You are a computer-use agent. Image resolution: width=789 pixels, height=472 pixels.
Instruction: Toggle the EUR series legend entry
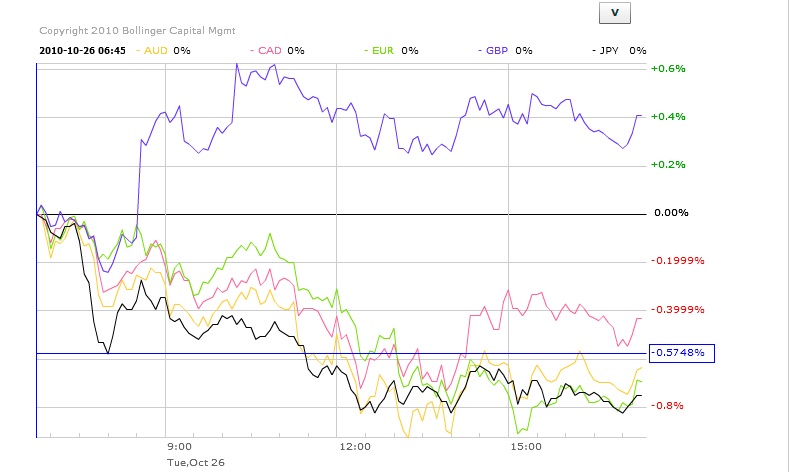coord(383,49)
